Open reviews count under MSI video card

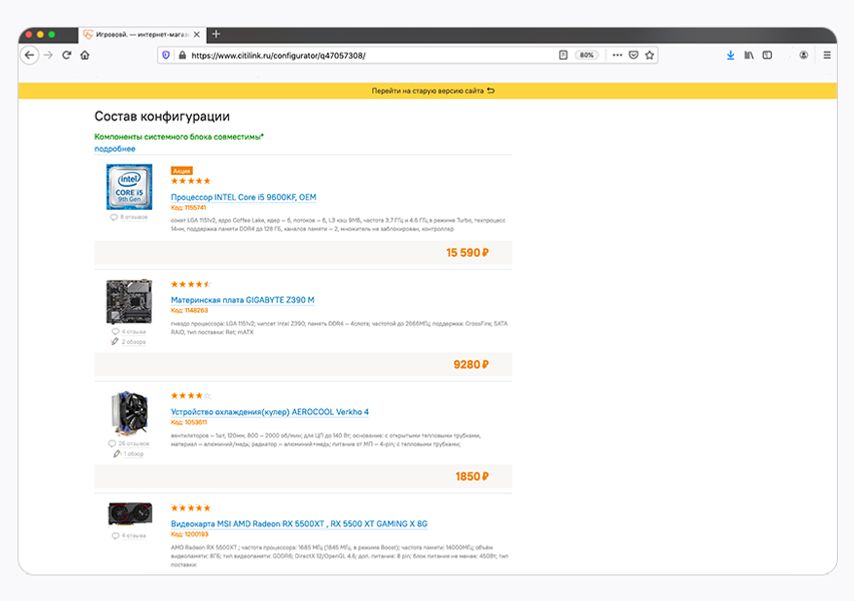(129, 536)
